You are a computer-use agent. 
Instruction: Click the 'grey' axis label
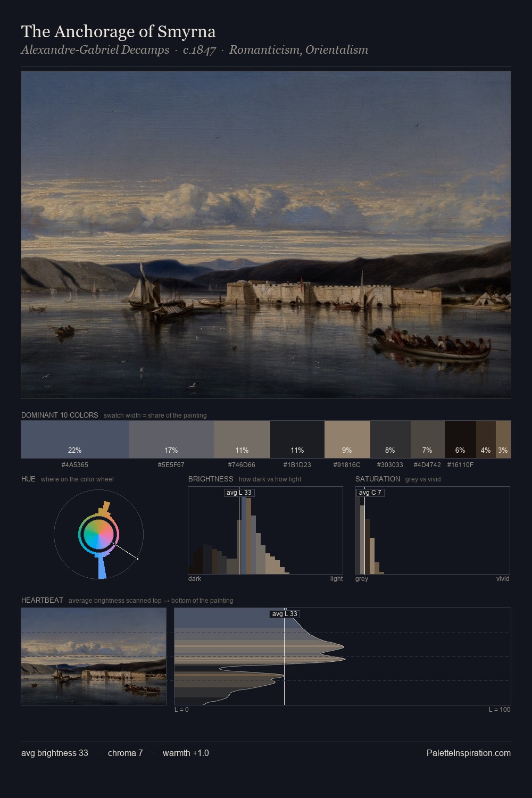362,579
